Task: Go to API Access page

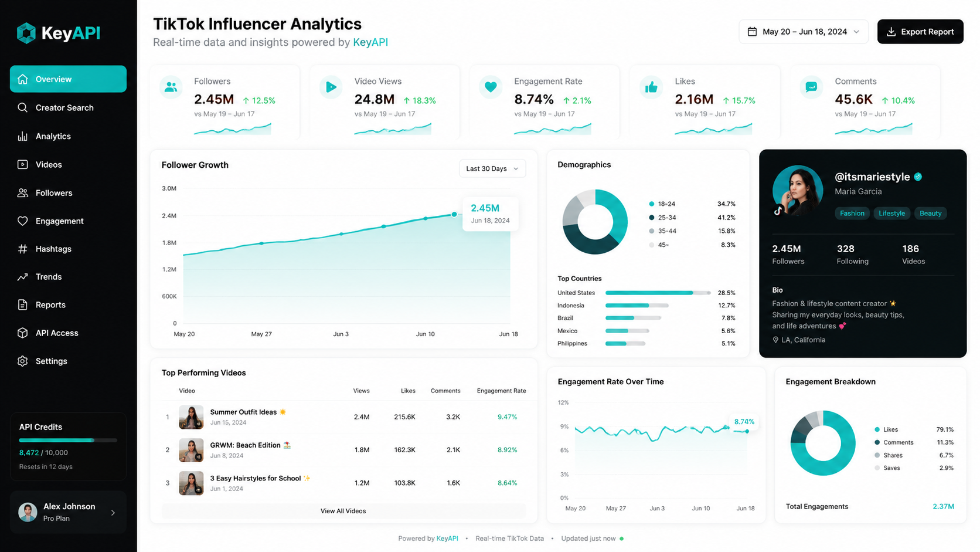Action: [68, 333]
